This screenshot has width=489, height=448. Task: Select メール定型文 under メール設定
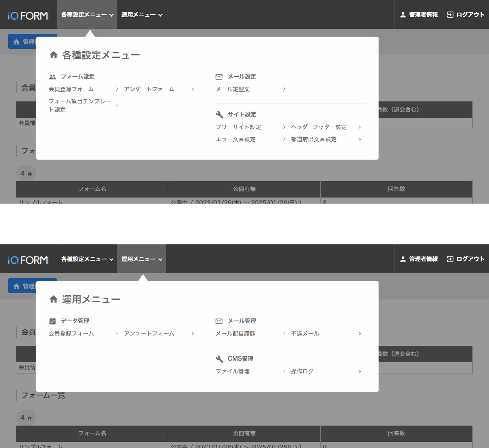pyautogui.click(x=233, y=89)
